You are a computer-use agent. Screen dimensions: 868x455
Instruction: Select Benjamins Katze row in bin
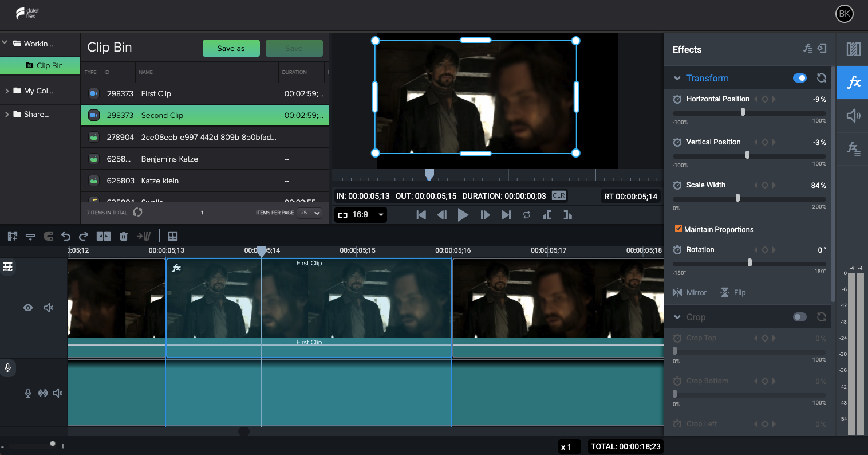coord(205,159)
